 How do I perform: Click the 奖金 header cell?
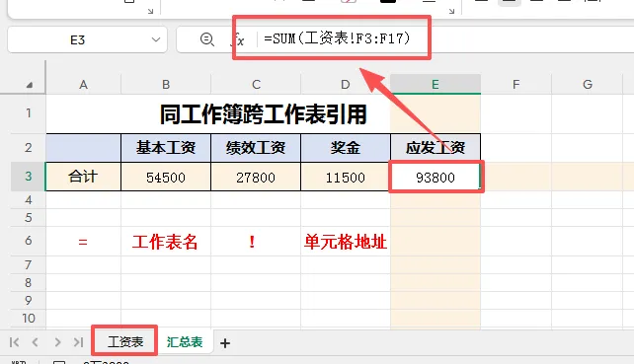coord(346,147)
